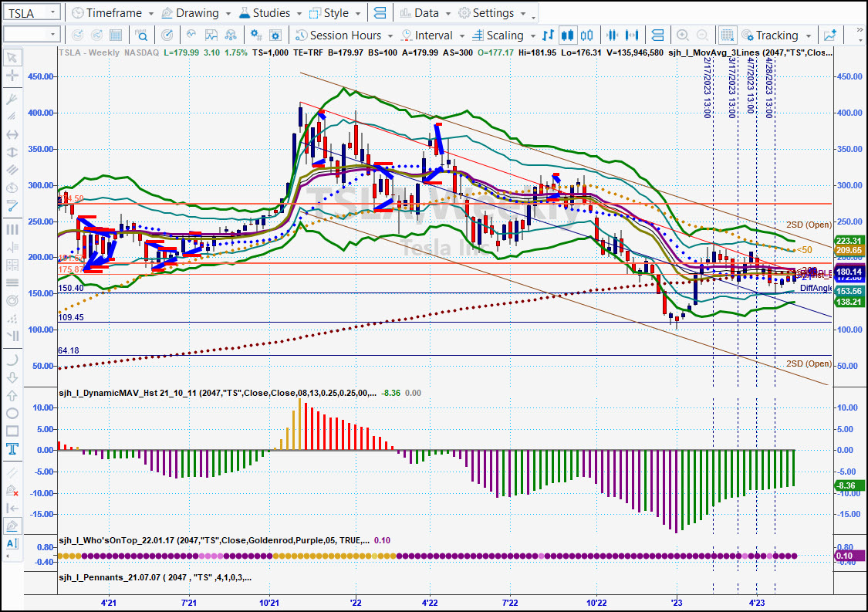
Task: Click the jump to start arrow icon
Action: click(12, 508)
